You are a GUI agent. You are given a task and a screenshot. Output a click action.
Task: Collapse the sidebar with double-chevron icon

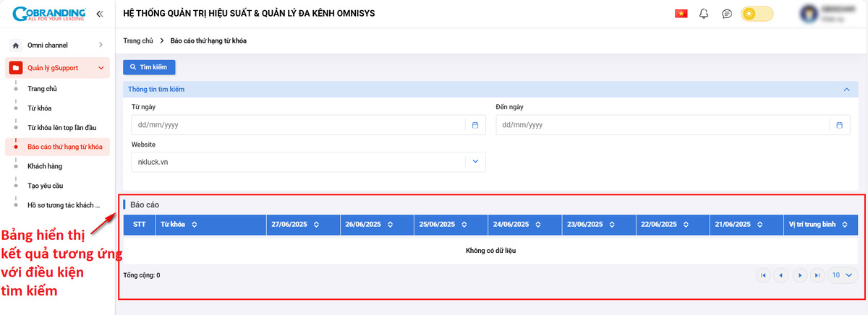[99, 14]
